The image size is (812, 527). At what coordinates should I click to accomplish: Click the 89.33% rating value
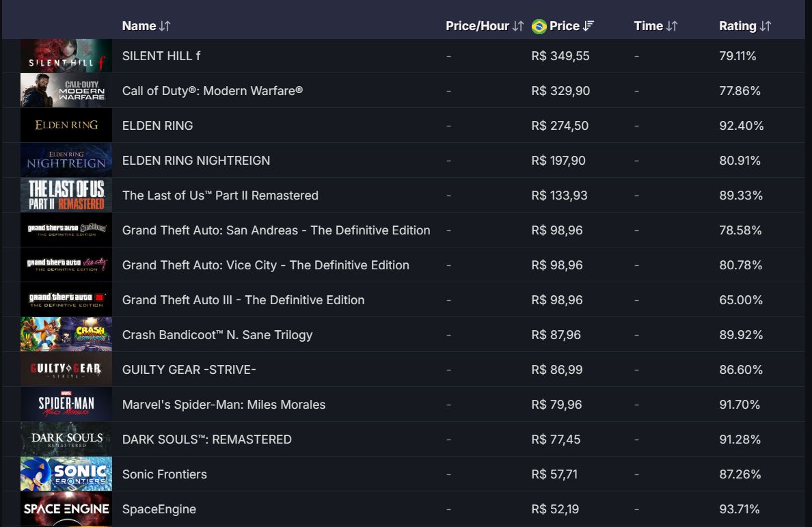point(740,195)
